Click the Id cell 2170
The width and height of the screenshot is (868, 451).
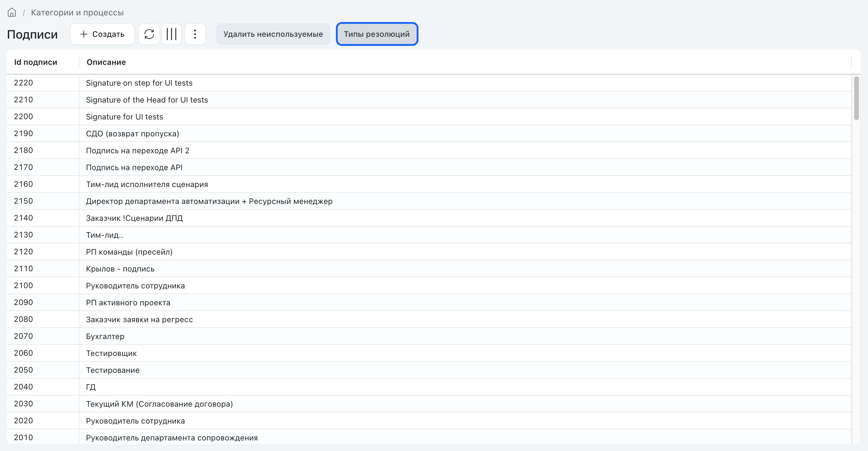pos(43,167)
